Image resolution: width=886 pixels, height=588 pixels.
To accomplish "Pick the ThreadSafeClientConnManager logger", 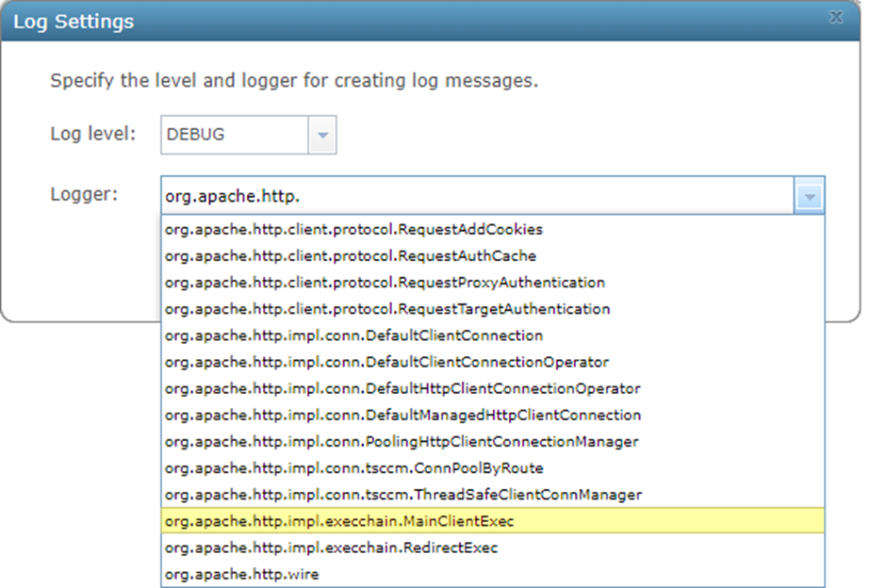I will [493, 495].
